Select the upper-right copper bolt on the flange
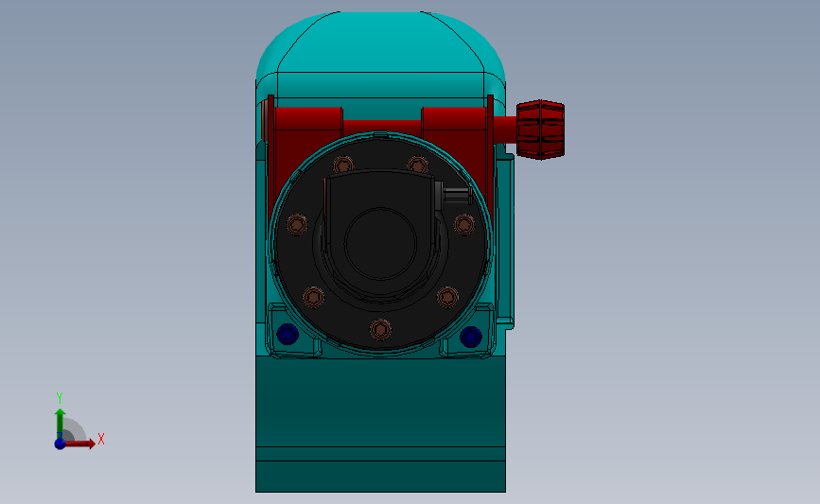820x504 pixels. click(x=417, y=165)
